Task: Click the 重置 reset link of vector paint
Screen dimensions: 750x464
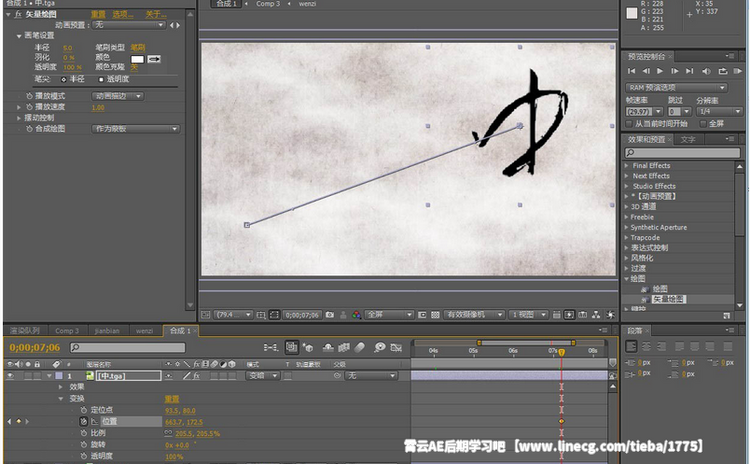Action: 98,14
